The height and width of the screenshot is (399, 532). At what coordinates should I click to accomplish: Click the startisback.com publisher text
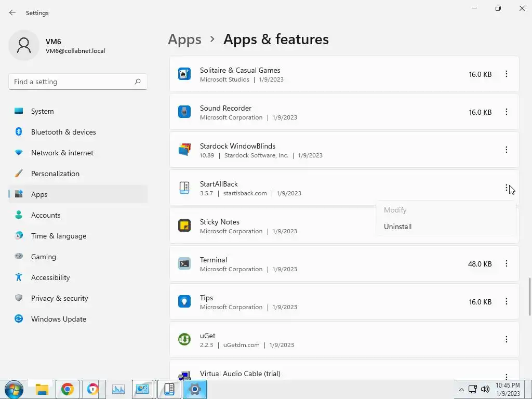(245, 193)
